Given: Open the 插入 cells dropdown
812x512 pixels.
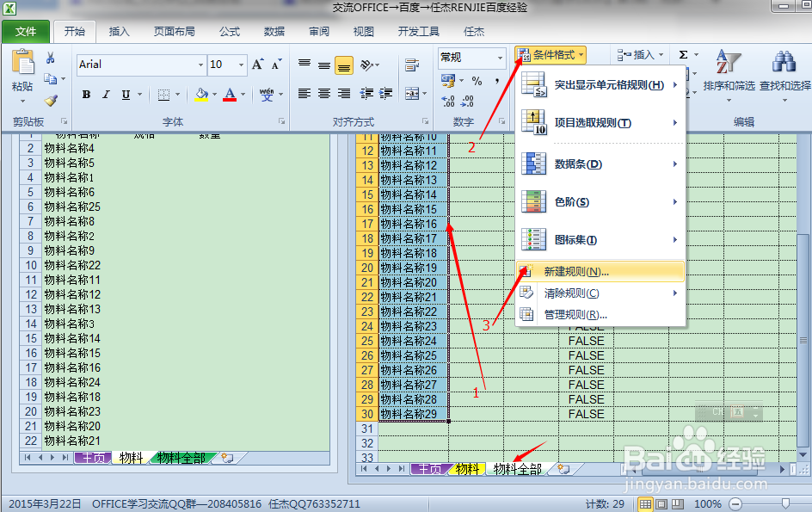Looking at the screenshot, I should (x=641, y=55).
